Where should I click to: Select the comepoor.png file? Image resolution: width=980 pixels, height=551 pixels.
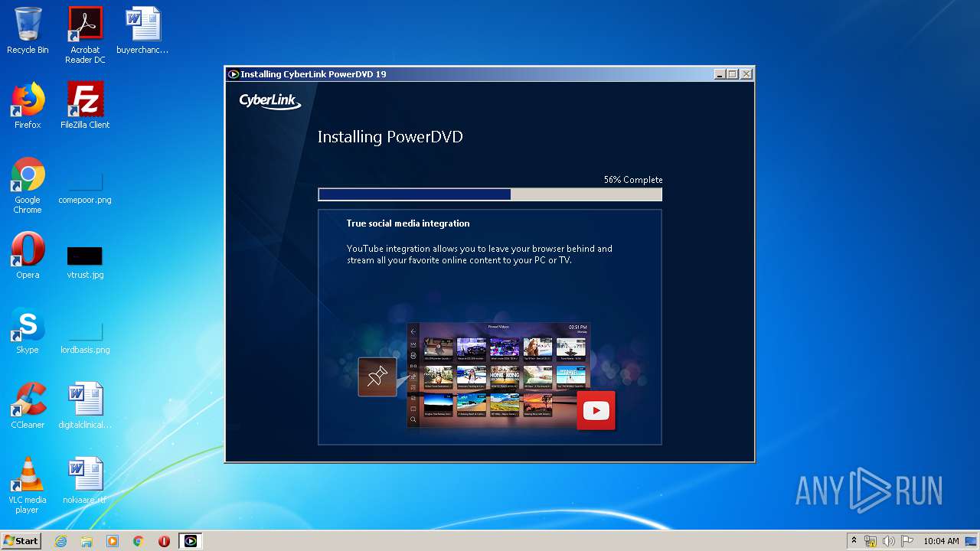tap(85, 187)
